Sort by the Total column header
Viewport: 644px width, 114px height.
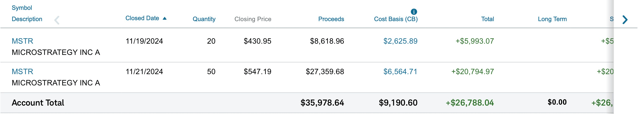(487, 19)
